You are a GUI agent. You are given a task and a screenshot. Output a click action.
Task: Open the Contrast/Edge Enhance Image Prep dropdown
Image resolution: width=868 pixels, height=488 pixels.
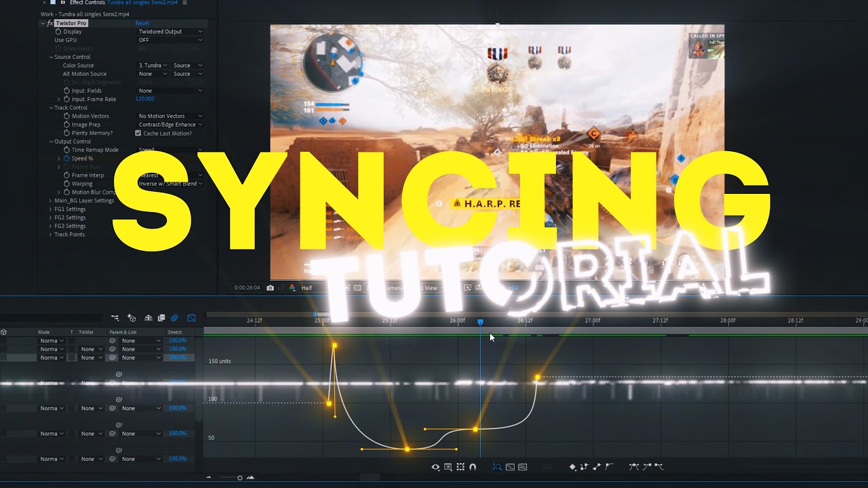[x=170, y=125]
